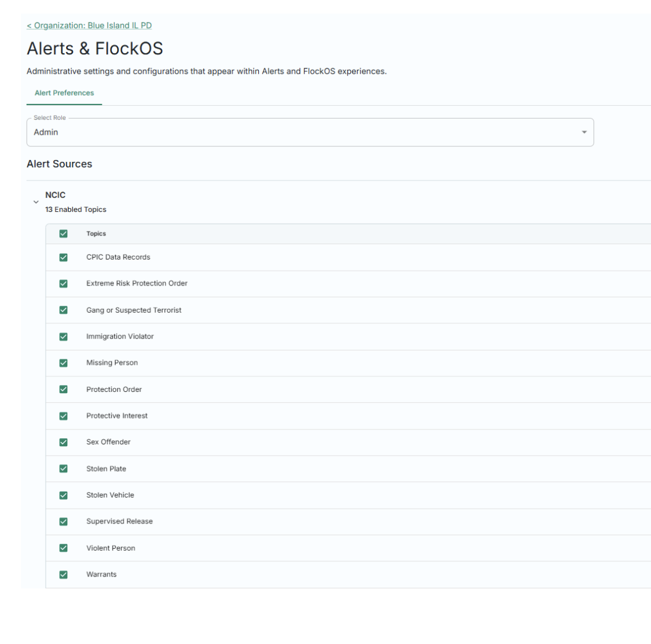The image size is (651, 644).
Task: Open the Alert Preferences tab
Action: [64, 93]
